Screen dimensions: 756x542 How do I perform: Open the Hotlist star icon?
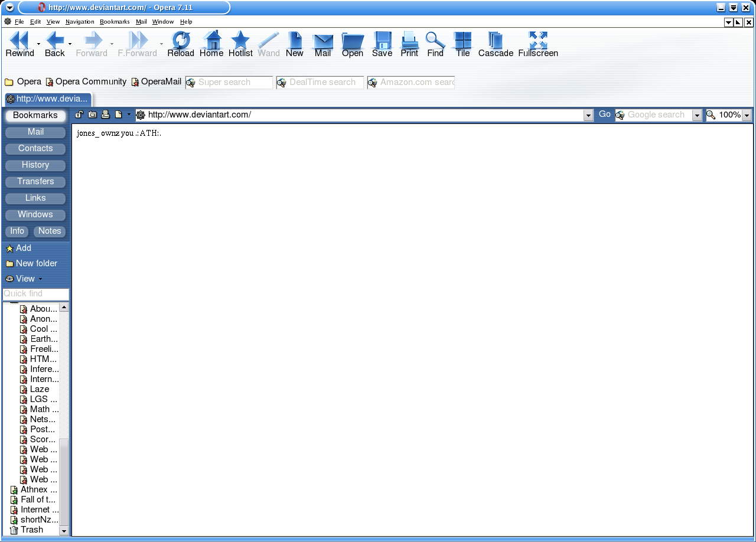point(240,40)
